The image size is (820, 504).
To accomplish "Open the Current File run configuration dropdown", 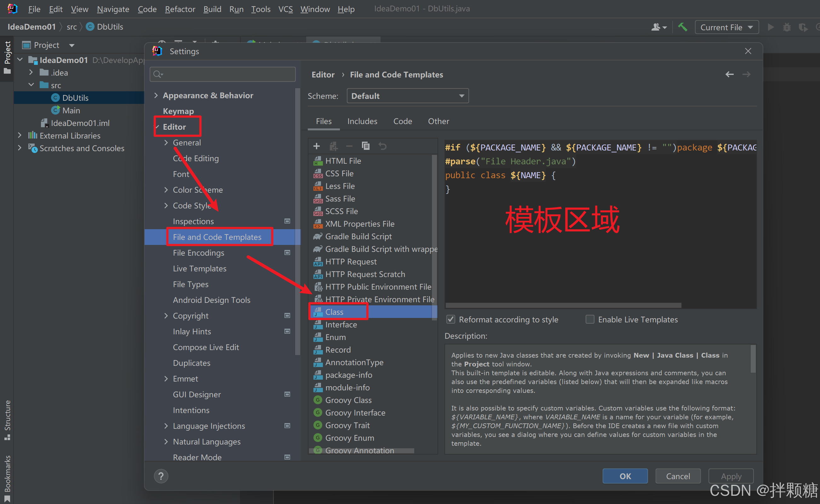I will [x=726, y=27].
